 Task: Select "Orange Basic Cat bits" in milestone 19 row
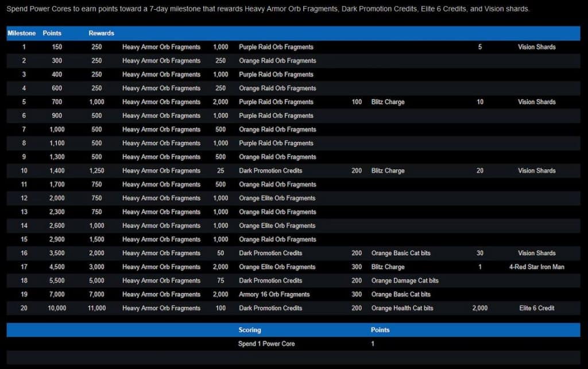(401, 294)
